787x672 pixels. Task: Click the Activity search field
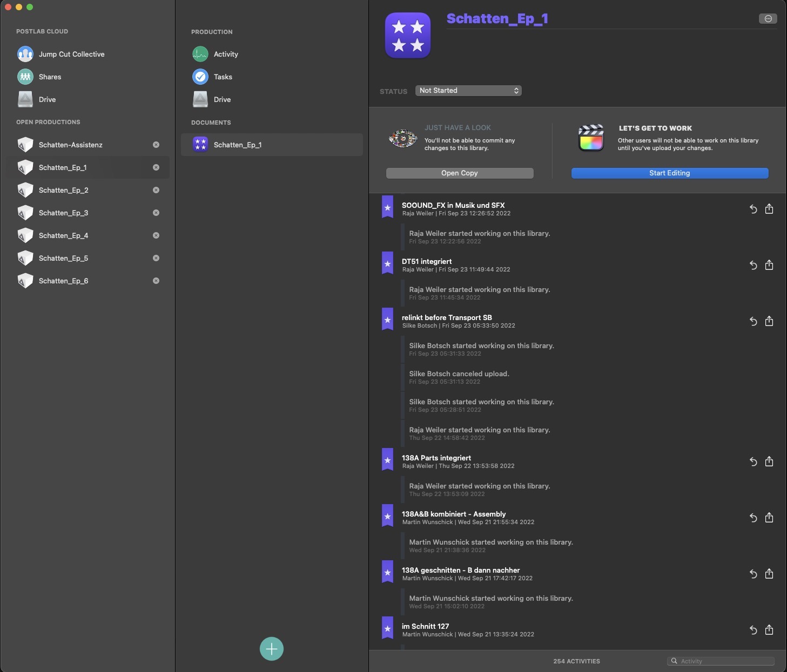pos(724,661)
